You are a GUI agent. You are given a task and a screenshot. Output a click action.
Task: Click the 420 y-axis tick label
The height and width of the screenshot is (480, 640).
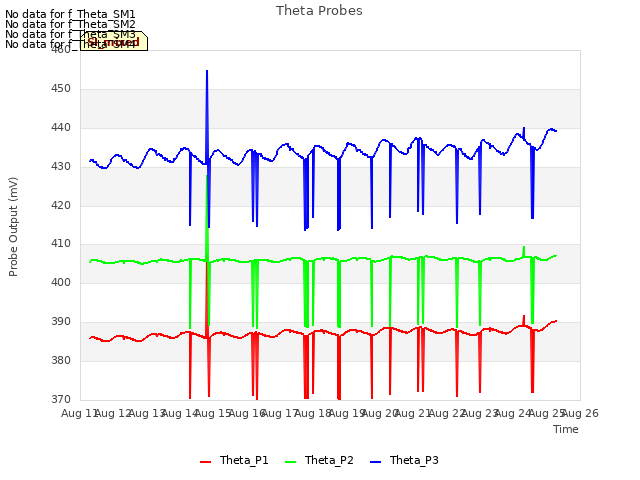pyautogui.click(x=61, y=205)
